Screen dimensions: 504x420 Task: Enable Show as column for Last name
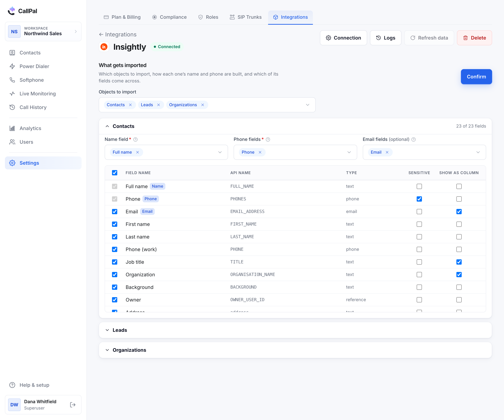[x=459, y=237]
